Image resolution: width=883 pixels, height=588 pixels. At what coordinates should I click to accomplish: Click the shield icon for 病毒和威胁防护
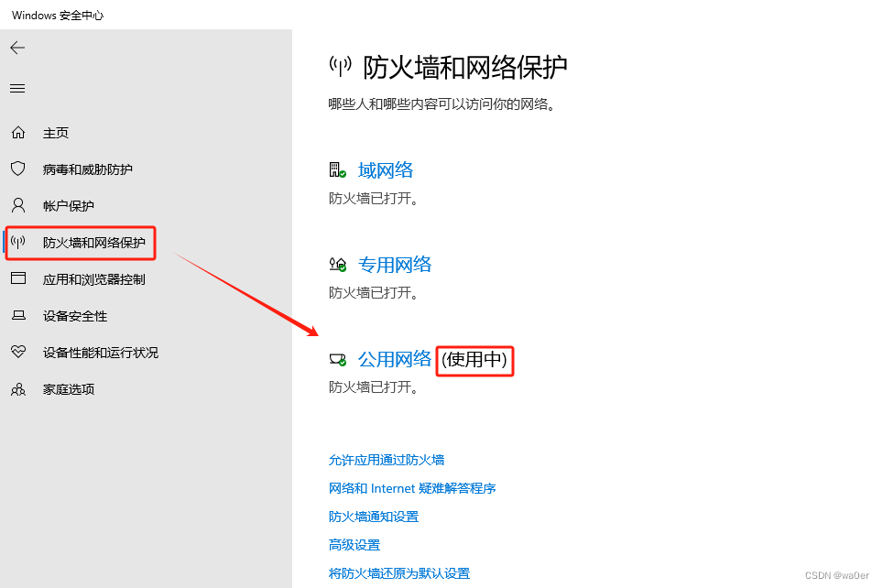(18, 169)
